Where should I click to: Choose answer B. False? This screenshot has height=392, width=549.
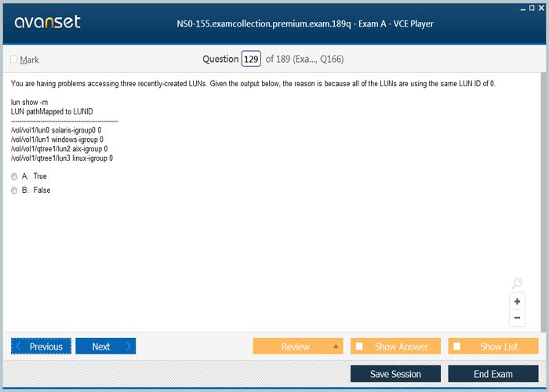14,191
